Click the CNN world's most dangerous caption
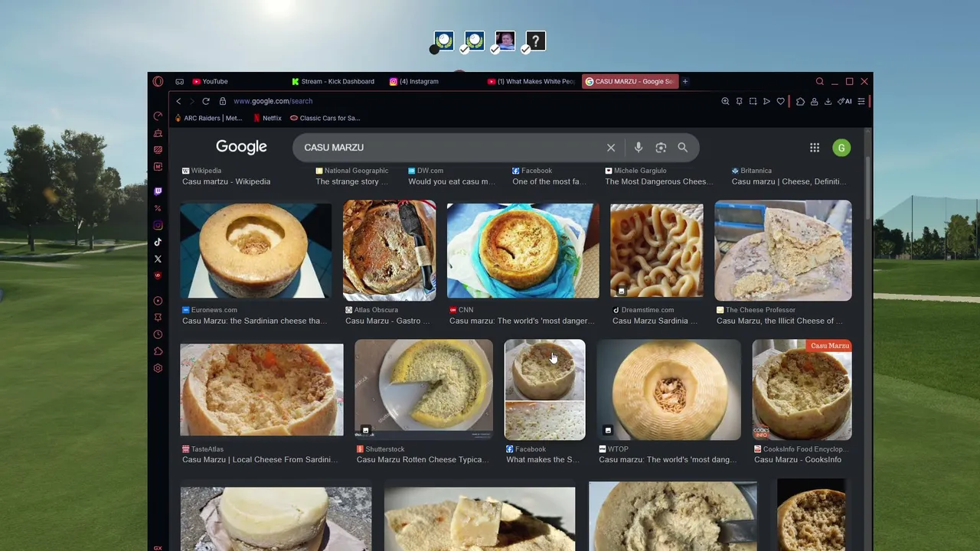This screenshot has height=551, width=980. [521, 321]
